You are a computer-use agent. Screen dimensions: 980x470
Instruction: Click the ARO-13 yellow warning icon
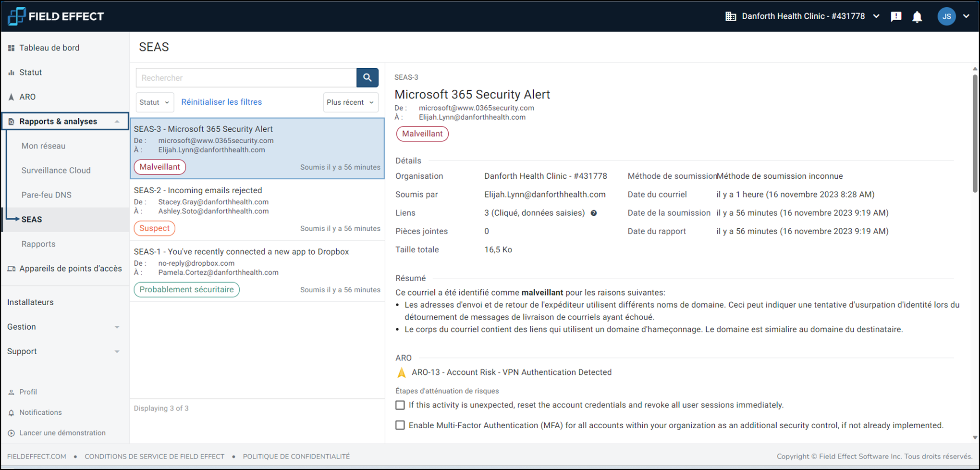click(x=402, y=372)
